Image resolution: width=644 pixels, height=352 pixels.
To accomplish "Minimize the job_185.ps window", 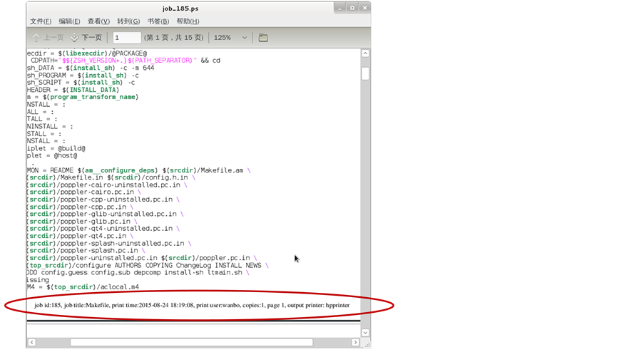I will coord(340,7).
